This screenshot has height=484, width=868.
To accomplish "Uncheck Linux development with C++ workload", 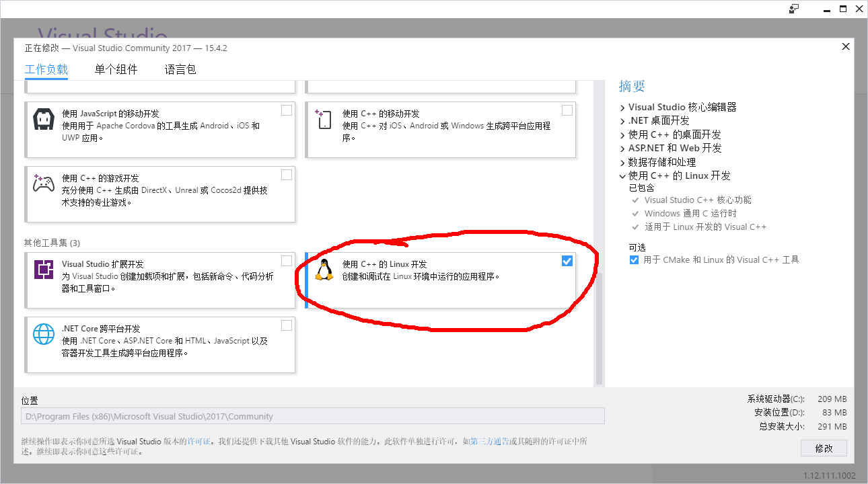I will click(x=567, y=261).
